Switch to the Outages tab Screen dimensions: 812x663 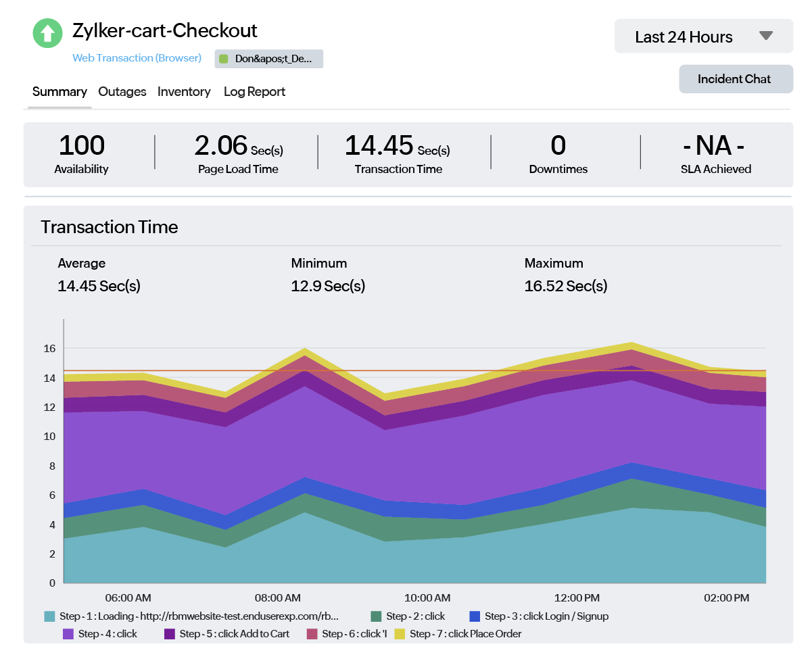tap(122, 92)
